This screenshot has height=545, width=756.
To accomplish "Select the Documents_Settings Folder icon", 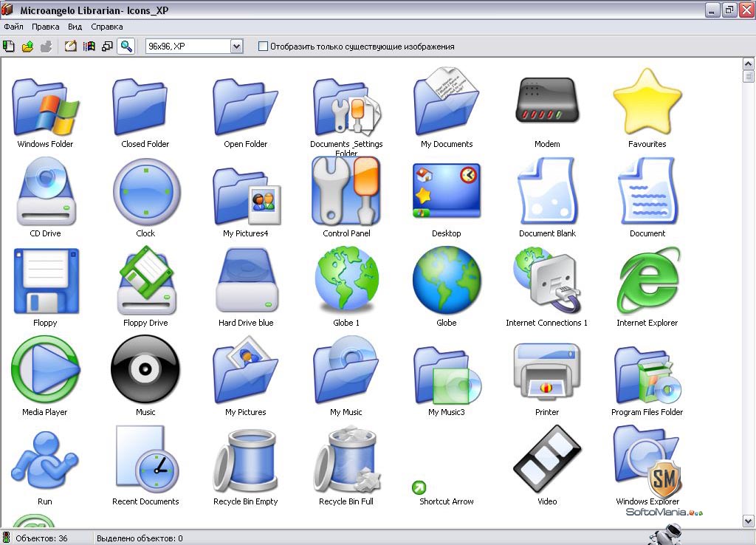I will pyautogui.click(x=346, y=107).
